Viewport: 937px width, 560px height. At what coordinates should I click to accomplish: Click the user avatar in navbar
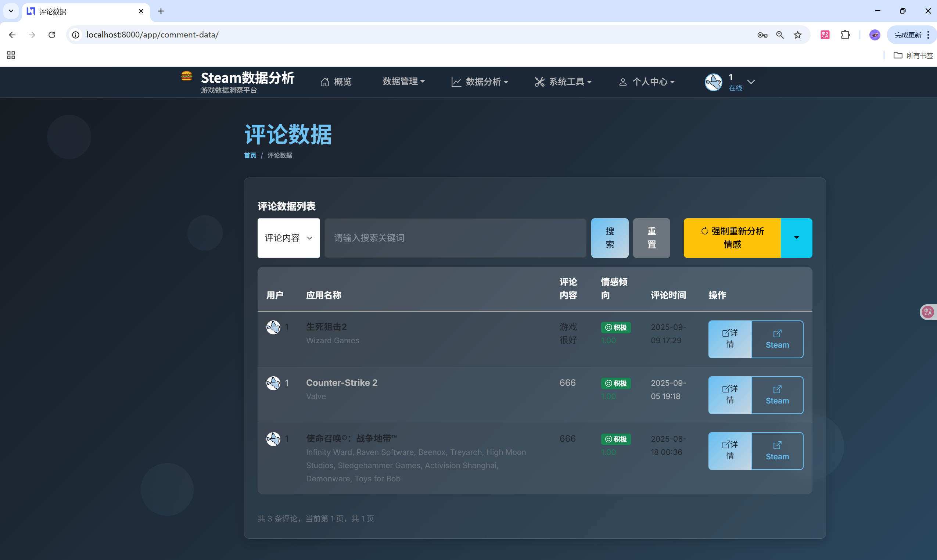(x=713, y=82)
